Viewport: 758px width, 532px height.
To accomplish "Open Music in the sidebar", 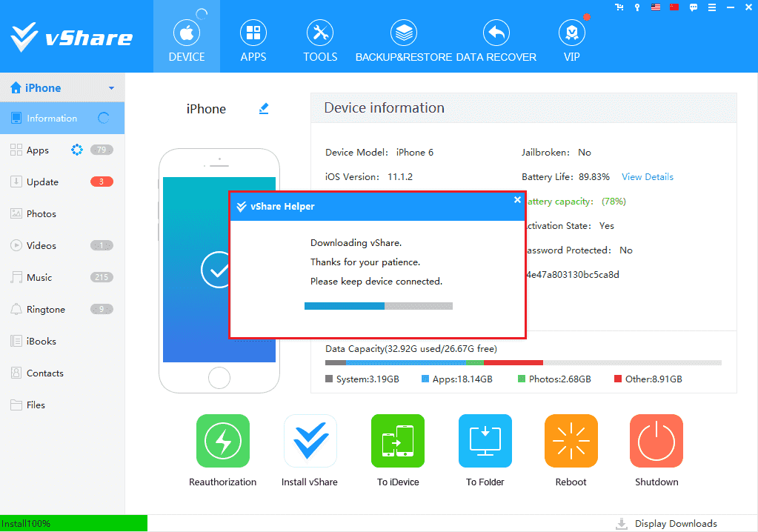I will (x=62, y=277).
